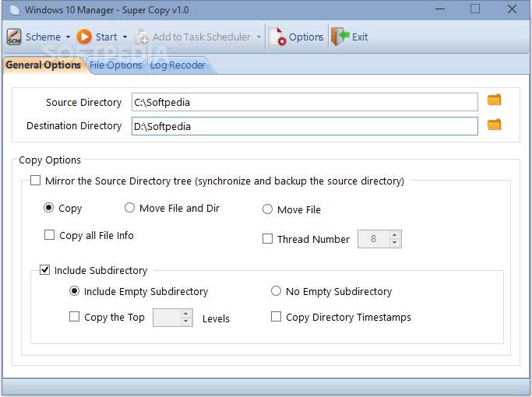Expand the Start dropdown arrow
The image size is (532, 397).
click(x=125, y=37)
